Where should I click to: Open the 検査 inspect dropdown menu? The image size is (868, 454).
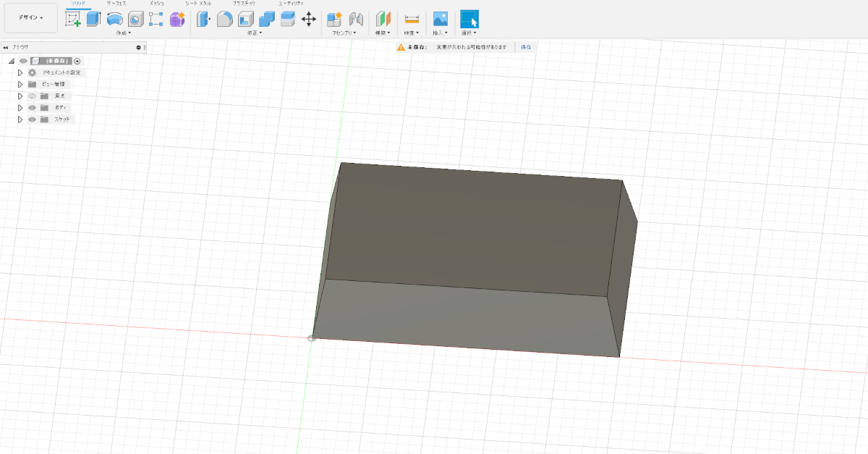412,33
